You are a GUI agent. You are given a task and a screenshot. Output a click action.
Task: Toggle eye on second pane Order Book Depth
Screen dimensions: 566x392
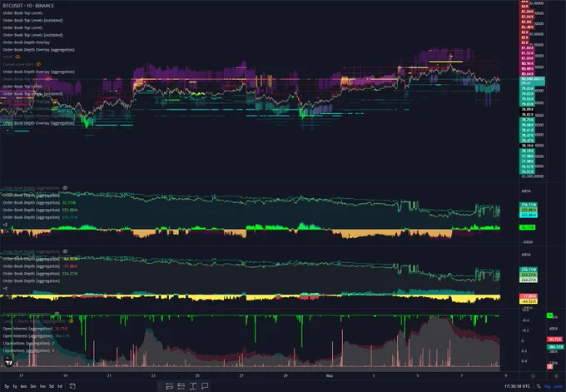click(x=65, y=188)
